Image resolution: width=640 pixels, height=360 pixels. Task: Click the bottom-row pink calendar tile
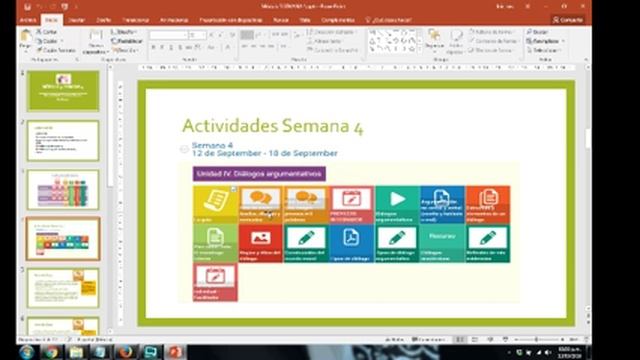[215, 282]
